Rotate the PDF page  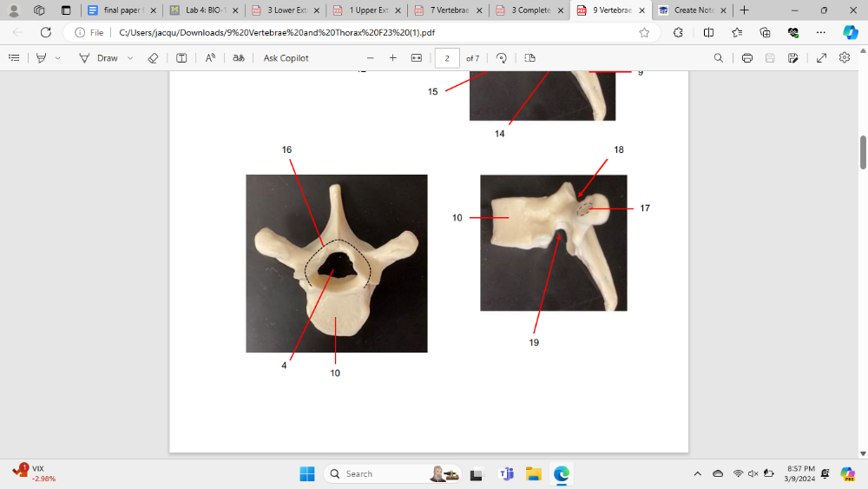tap(502, 58)
